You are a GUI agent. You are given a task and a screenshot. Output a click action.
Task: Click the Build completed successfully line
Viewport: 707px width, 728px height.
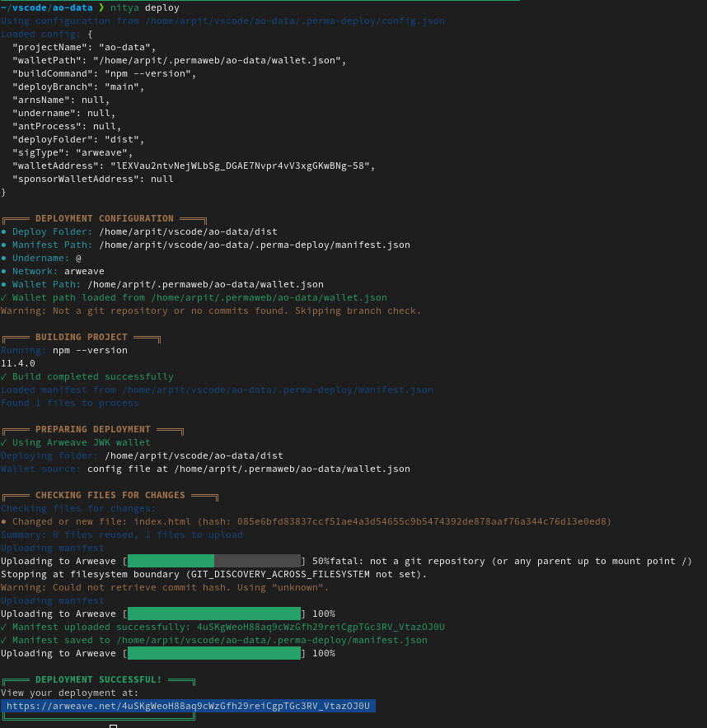87,376
